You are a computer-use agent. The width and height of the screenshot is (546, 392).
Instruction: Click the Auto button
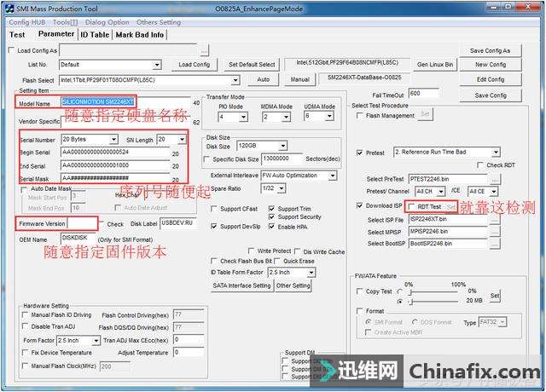click(264, 79)
